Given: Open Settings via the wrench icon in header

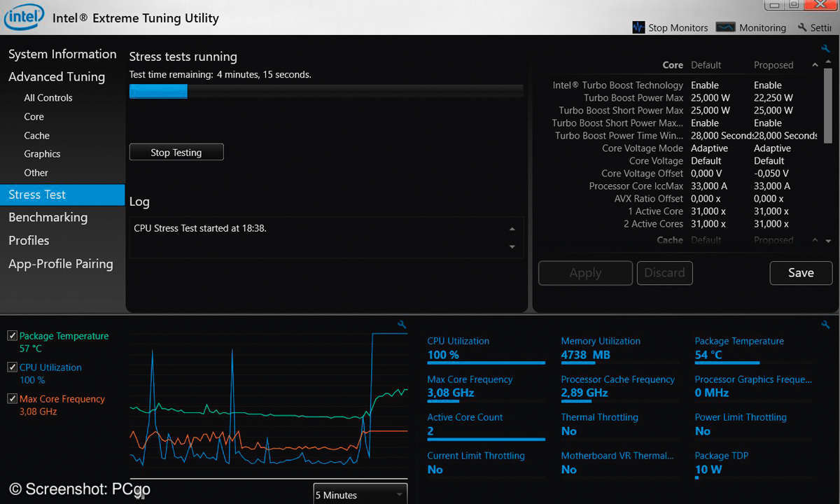Looking at the screenshot, I should click(802, 27).
